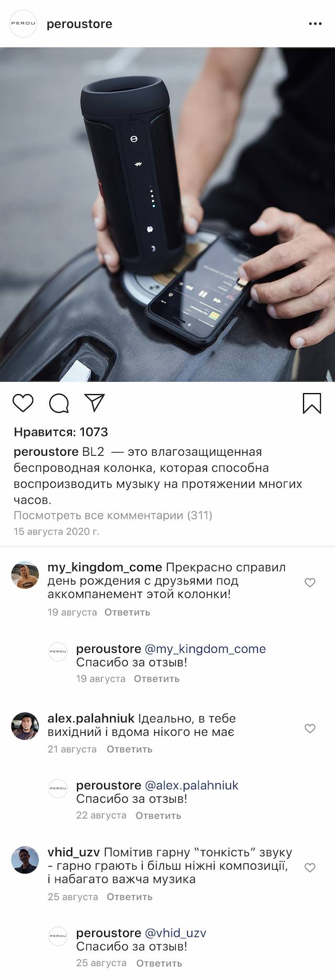
Task: Open my_kingdom_come's avatar
Action: [25, 575]
